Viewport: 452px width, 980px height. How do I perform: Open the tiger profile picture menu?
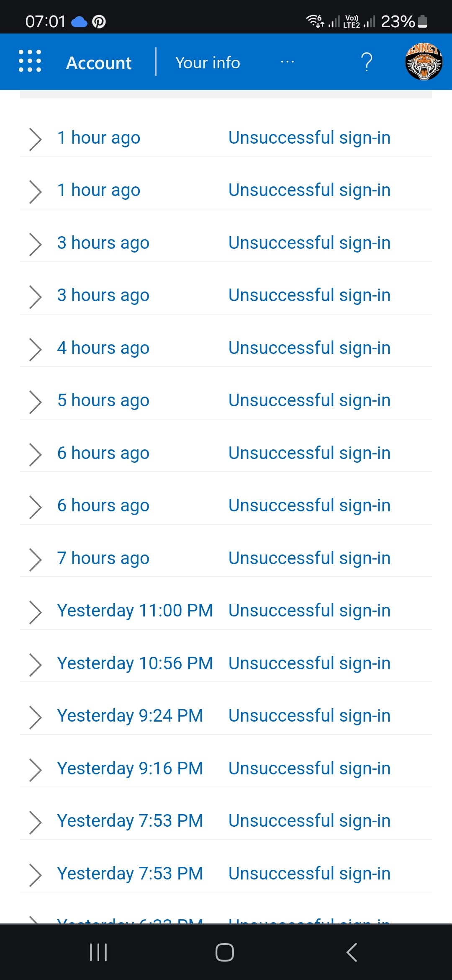(424, 62)
